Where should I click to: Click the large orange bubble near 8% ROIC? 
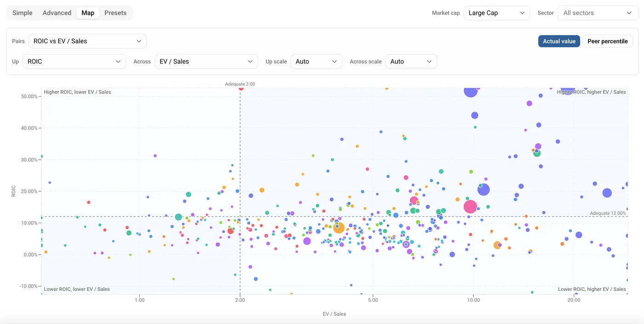(x=339, y=227)
